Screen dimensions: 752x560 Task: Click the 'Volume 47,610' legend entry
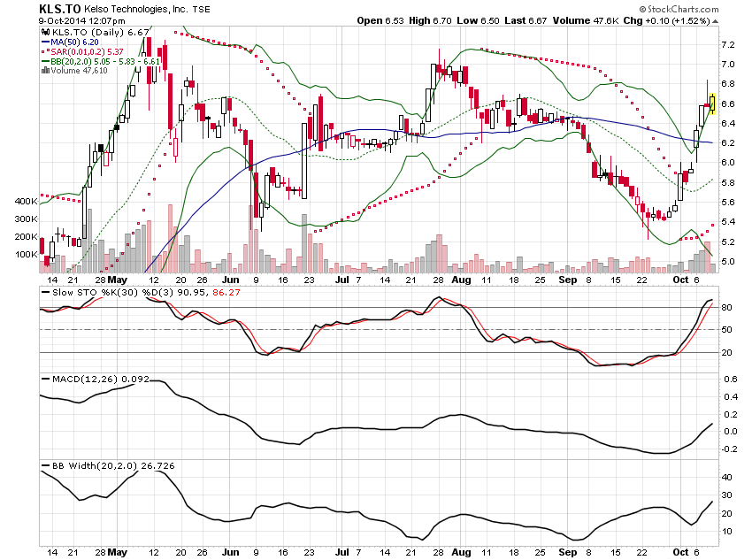point(74,71)
